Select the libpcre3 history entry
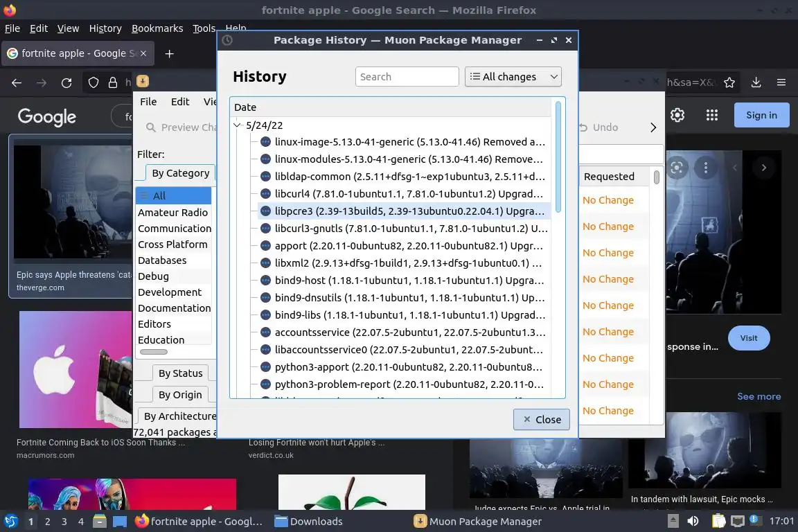The width and height of the screenshot is (798, 532). (404, 211)
